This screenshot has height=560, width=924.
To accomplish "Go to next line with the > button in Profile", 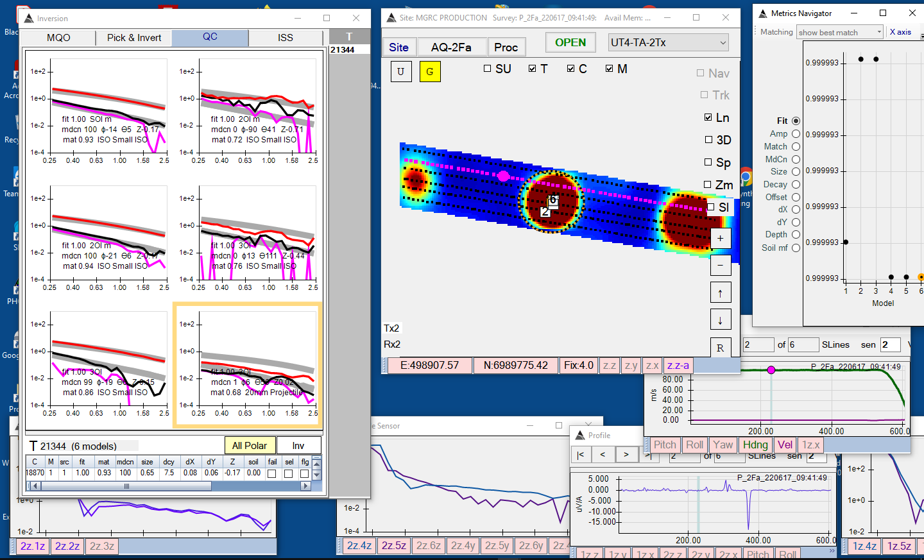I will pos(626,455).
